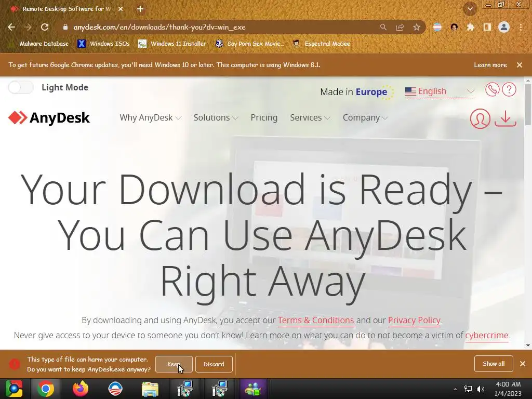This screenshot has width=532, height=399.
Task: Open Firefox from the taskbar
Action: (x=81, y=389)
